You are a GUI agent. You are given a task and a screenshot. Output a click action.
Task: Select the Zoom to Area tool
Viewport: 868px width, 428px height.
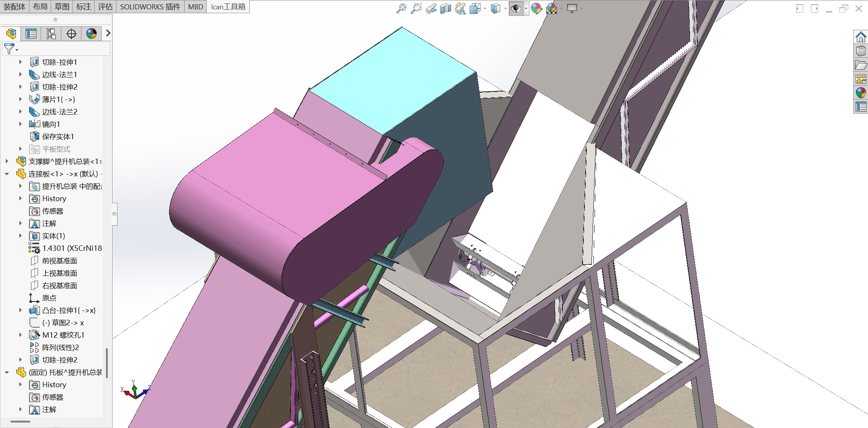(x=416, y=9)
